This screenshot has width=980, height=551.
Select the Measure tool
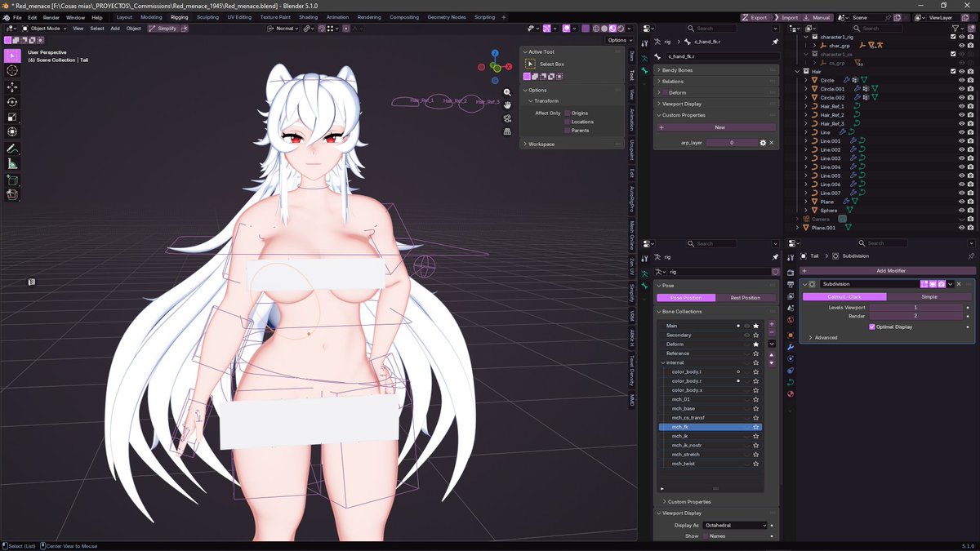[x=12, y=164]
